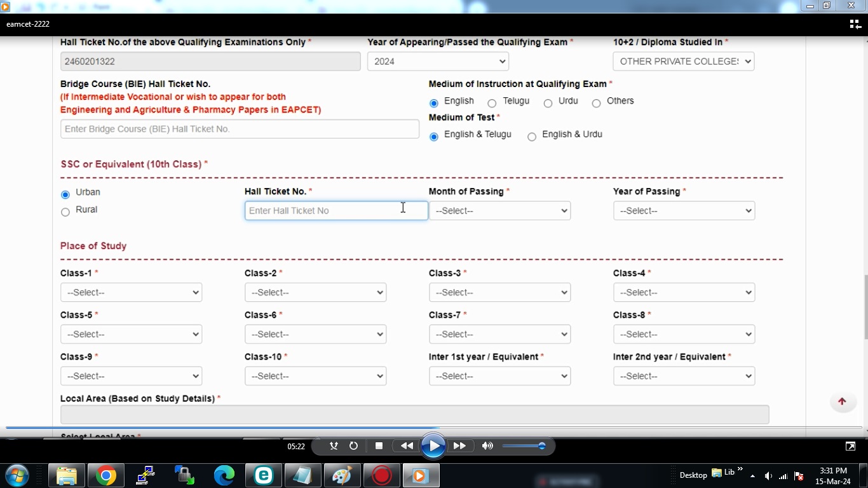Open Year of Passing dropdown
The width and height of the screenshot is (868, 488).
(684, 211)
